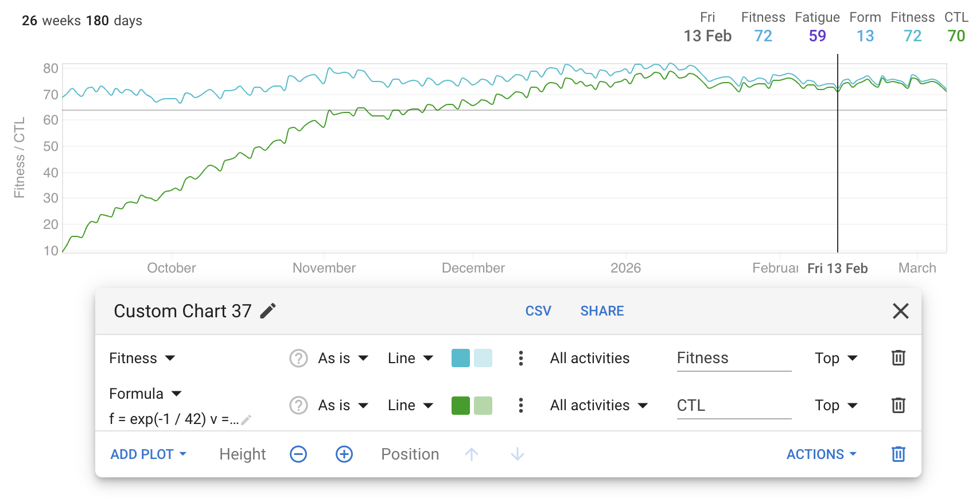The height and width of the screenshot is (498, 980).
Task: Increase chart height with the plus icon
Action: coord(344,454)
